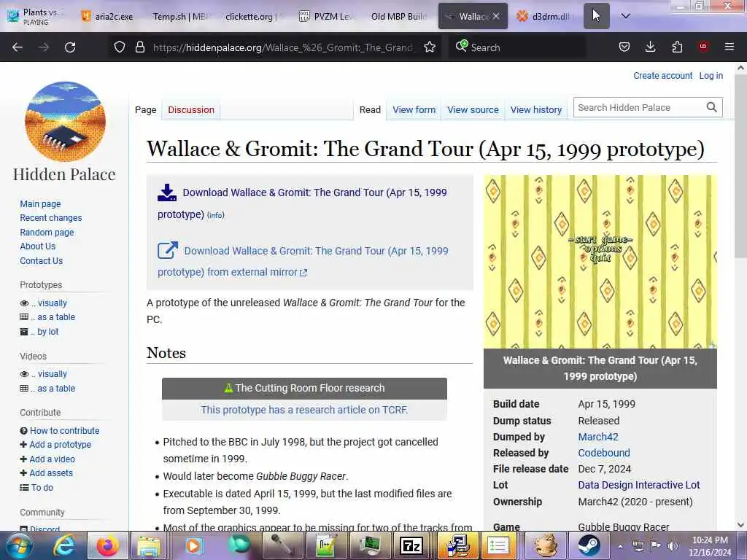The image size is (747, 560).
Task: Open the Hidden Palace logo image
Action: point(64,122)
